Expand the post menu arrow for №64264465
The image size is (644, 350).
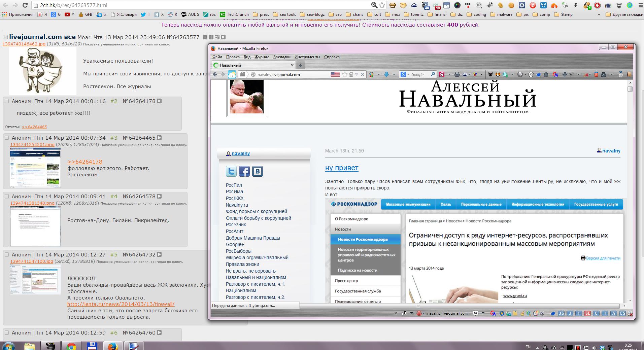point(160,138)
